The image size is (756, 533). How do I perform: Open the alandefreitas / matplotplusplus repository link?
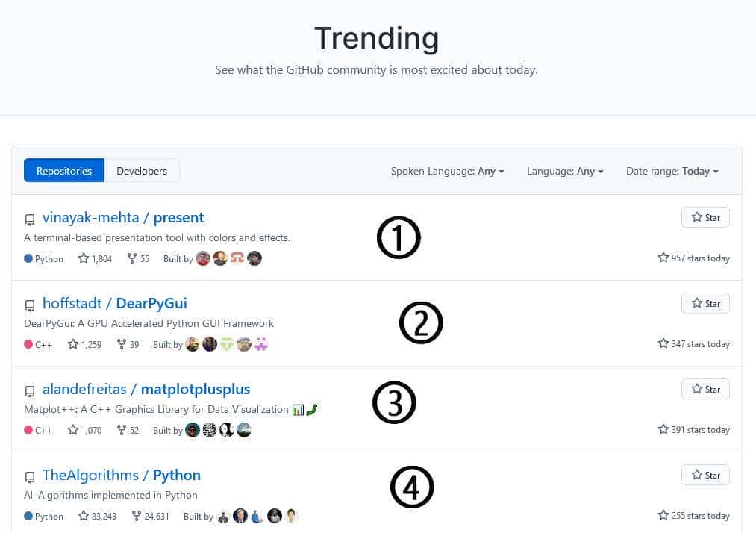146,390
